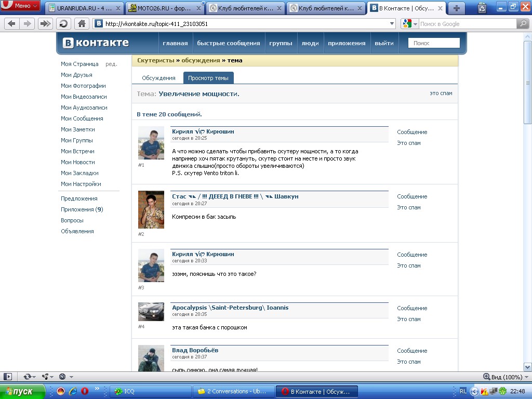This screenshot has width=532, height=399.
Task: Click the browser Back arrow button
Action: pos(11,24)
